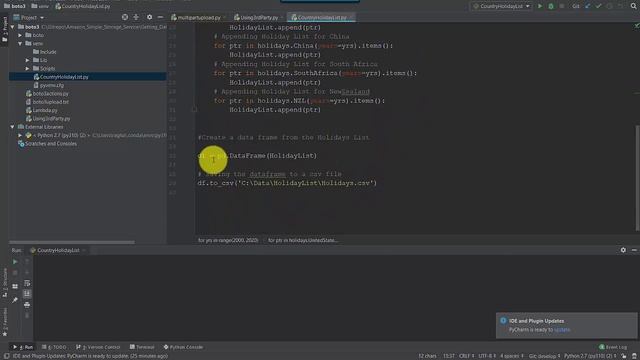Viewport: 640px width, 360px height.
Task: Click the Project panel horizontal scrollbar
Action: [72, 242]
